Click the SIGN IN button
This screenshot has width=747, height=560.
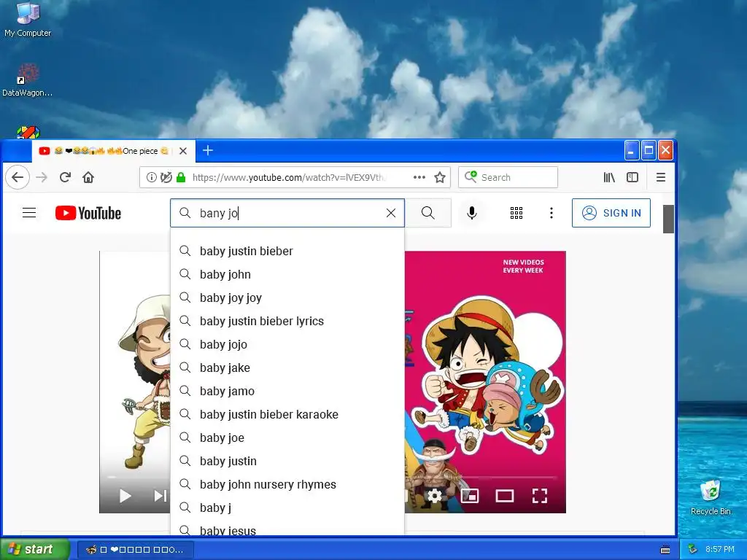[x=611, y=213]
